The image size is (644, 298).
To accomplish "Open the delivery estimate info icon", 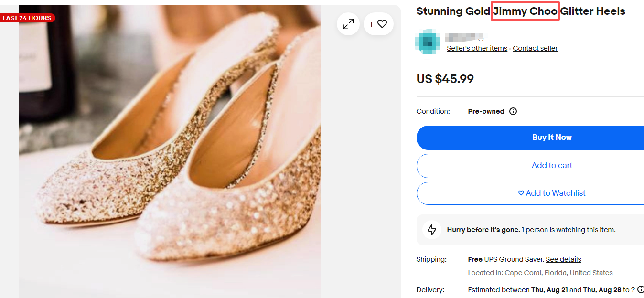I will (640, 290).
